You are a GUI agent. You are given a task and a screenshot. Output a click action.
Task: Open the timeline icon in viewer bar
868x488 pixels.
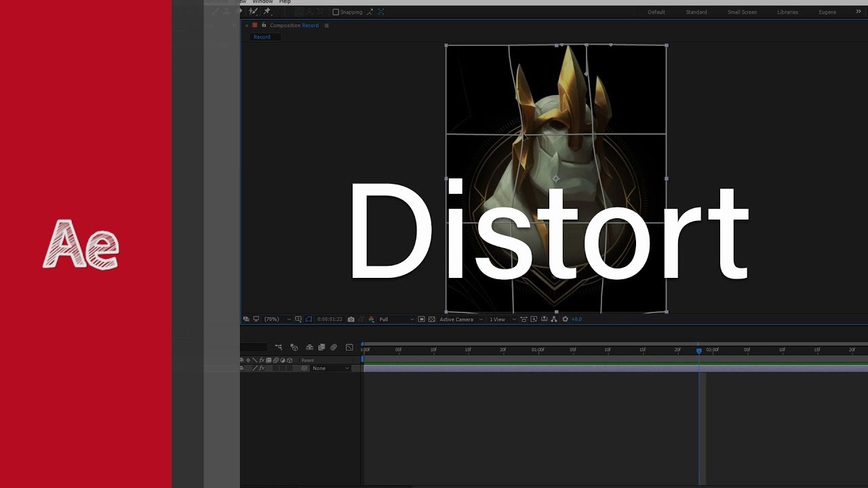click(545, 319)
